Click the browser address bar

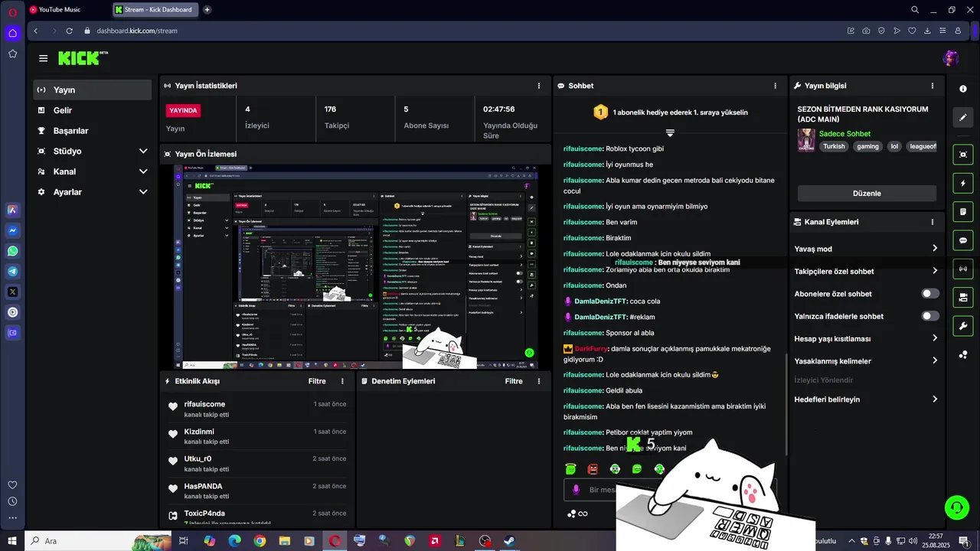pos(459,31)
